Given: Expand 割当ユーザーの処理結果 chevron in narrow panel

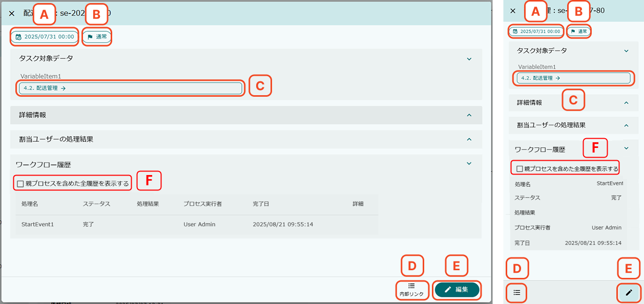Looking at the screenshot, I should (x=626, y=124).
